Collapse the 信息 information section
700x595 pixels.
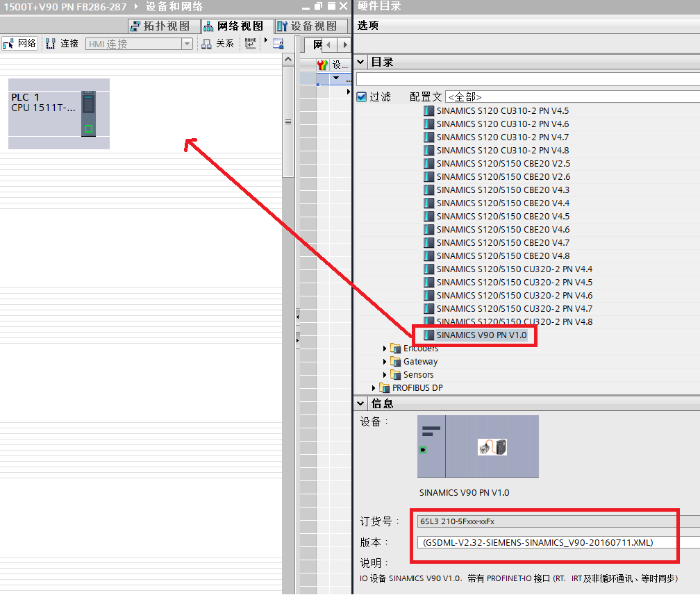(x=360, y=403)
